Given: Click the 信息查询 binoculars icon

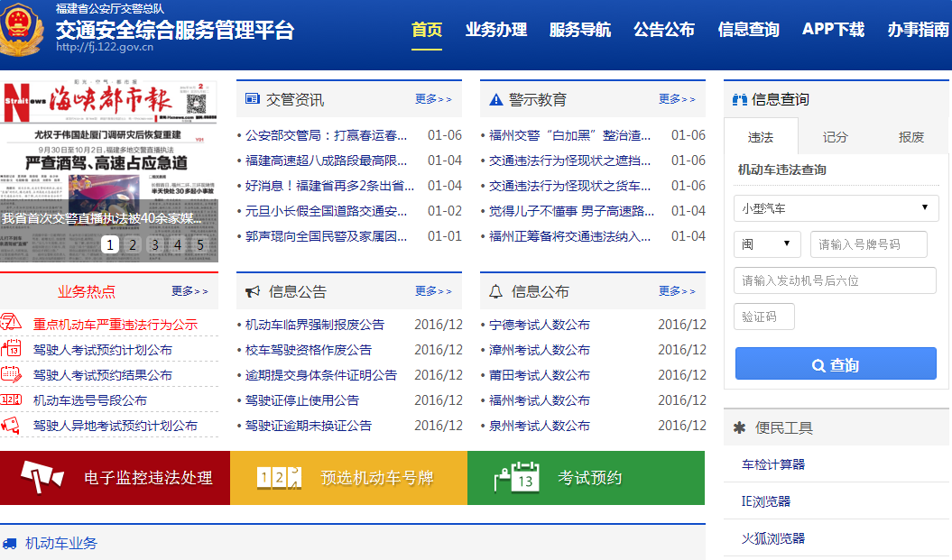Looking at the screenshot, I should point(740,99).
